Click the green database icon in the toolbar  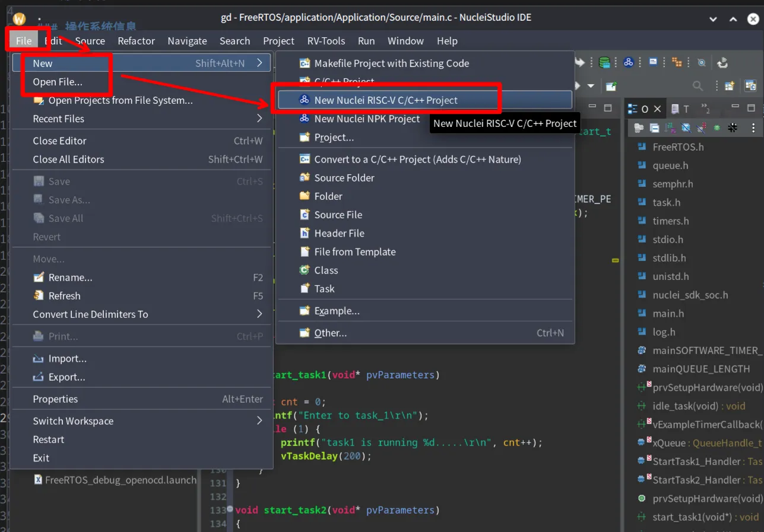[x=604, y=63]
